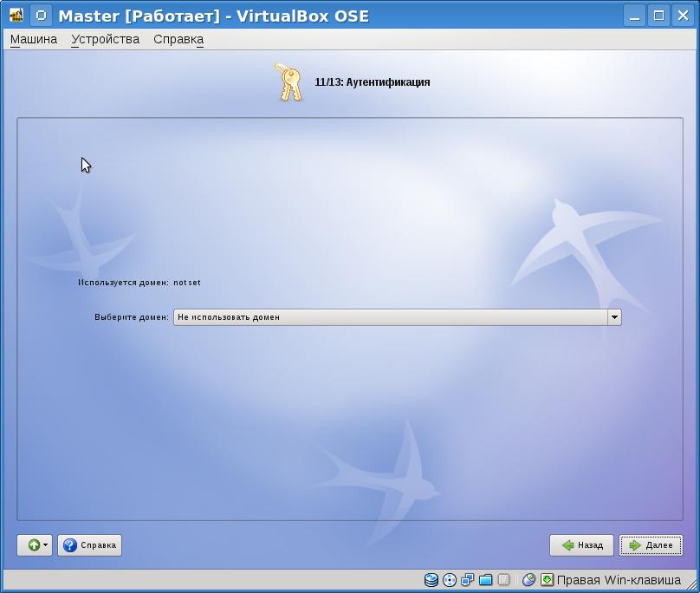
Task: Click the Справка help button at bottom
Action: pyautogui.click(x=90, y=545)
